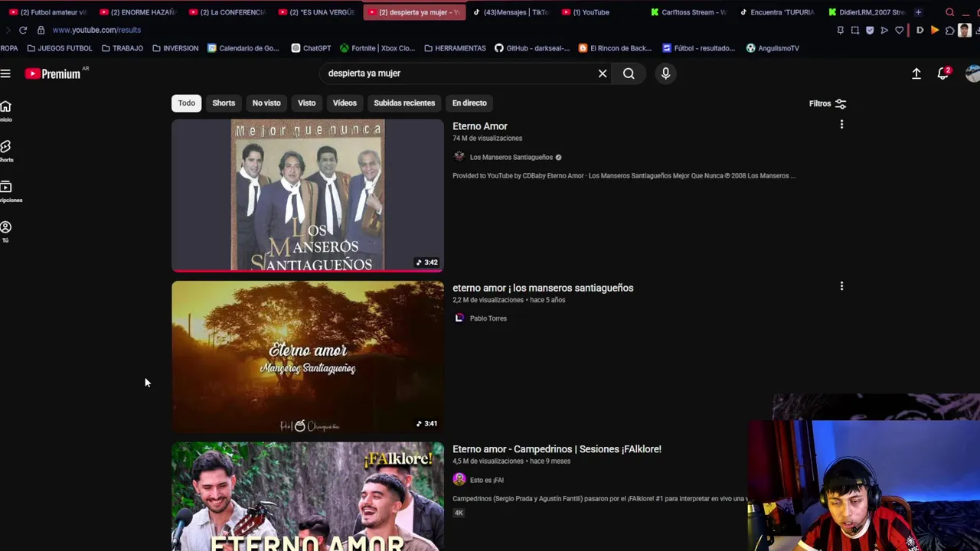The width and height of the screenshot is (980, 551).
Task: Open the Calendario de Google bookmark
Action: (x=243, y=48)
